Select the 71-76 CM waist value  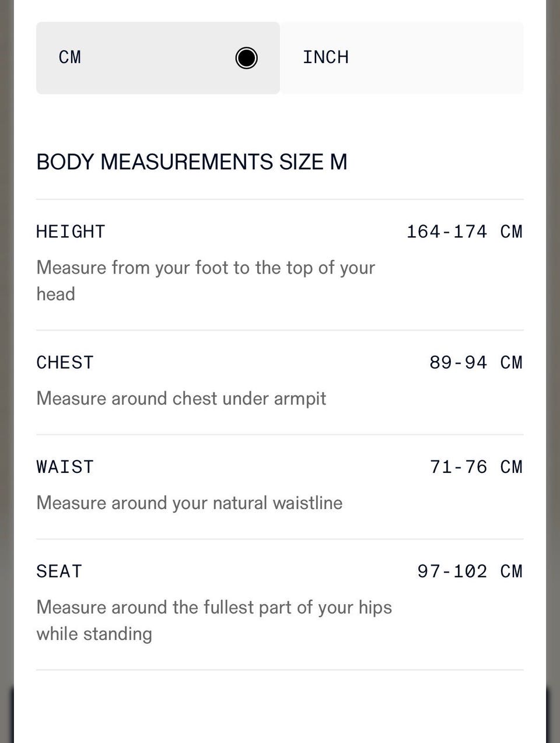(475, 467)
